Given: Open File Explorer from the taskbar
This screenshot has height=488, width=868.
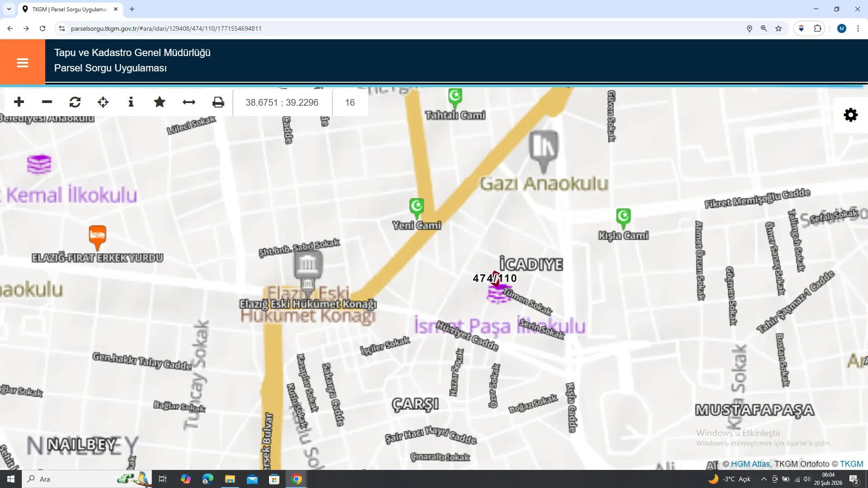Looking at the screenshot, I should (x=230, y=479).
